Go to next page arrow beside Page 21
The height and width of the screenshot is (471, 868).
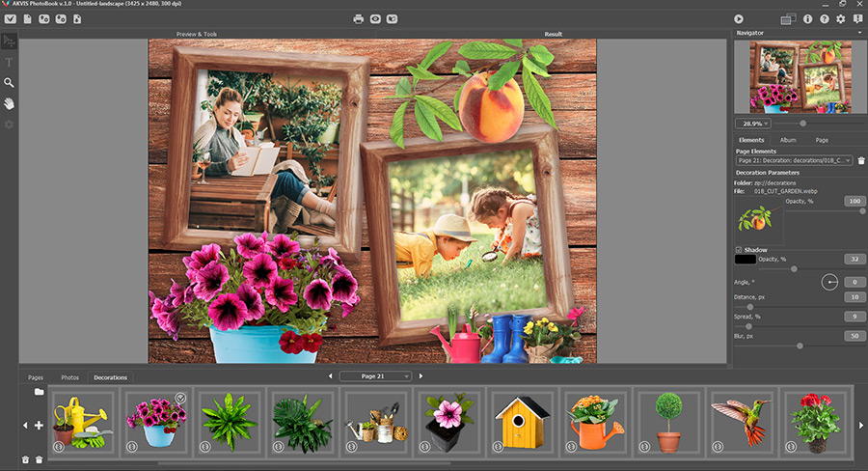420,376
